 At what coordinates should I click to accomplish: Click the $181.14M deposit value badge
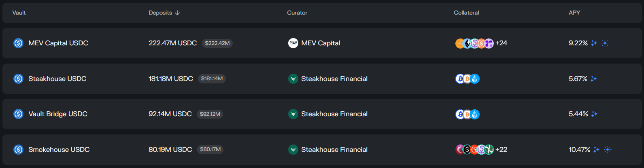(212, 79)
